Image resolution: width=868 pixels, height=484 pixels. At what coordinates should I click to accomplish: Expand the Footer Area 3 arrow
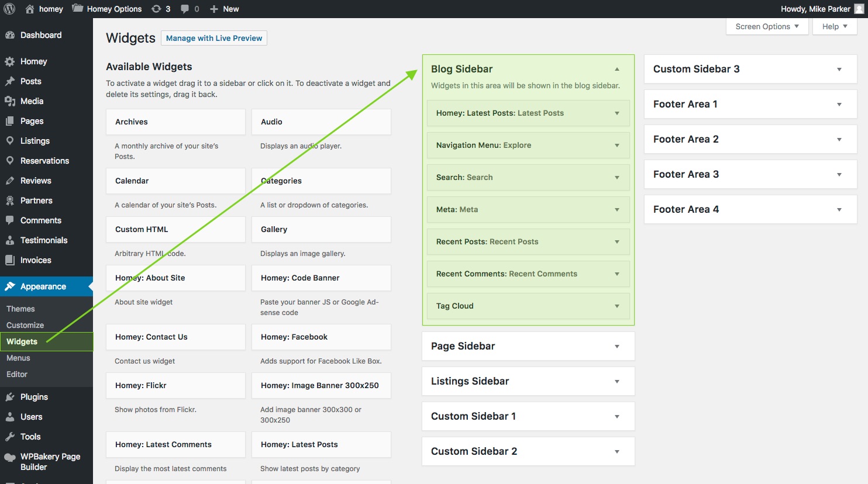839,175
